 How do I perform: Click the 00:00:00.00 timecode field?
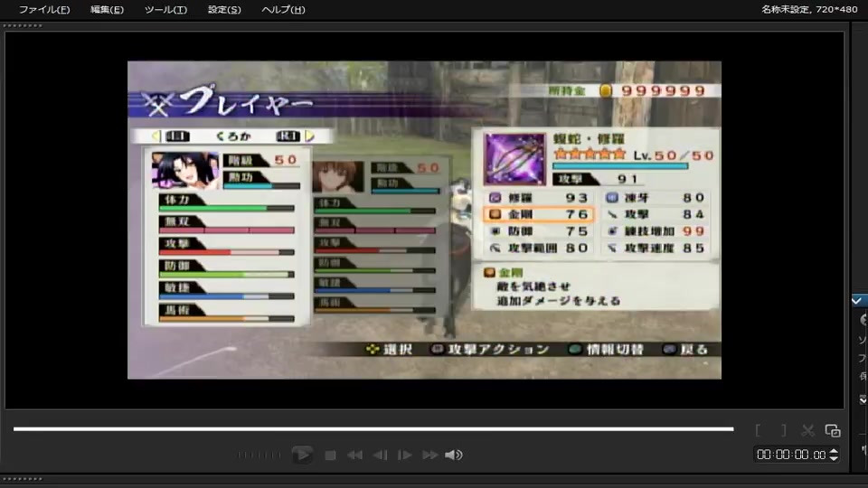tap(791, 455)
